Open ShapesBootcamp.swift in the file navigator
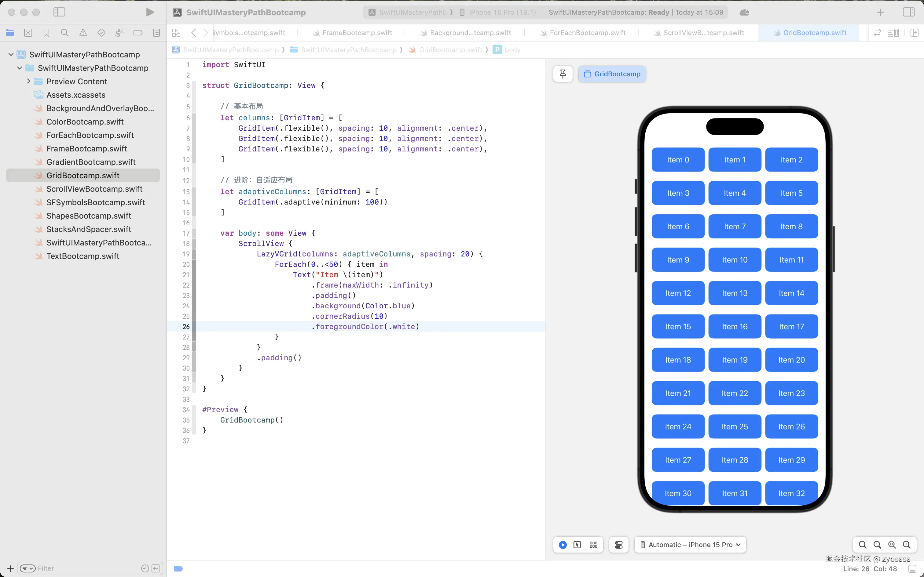 click(x=89, y=216)
